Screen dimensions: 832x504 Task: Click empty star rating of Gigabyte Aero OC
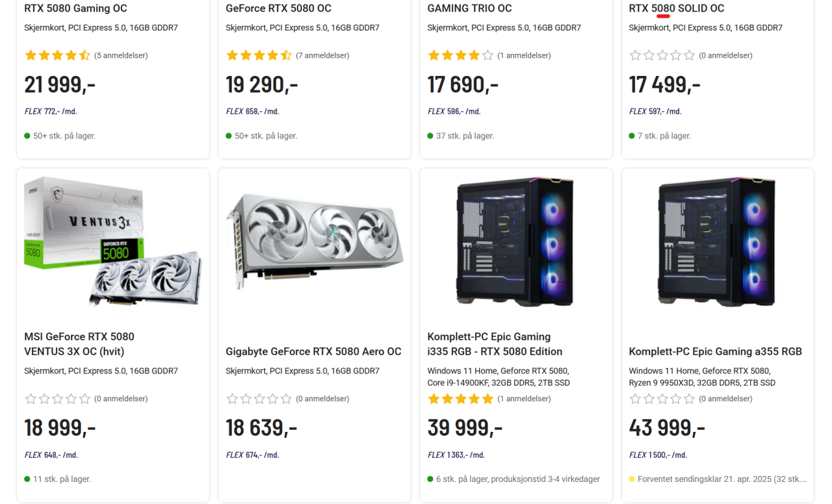pyautogui.click(x=259, y=399)
